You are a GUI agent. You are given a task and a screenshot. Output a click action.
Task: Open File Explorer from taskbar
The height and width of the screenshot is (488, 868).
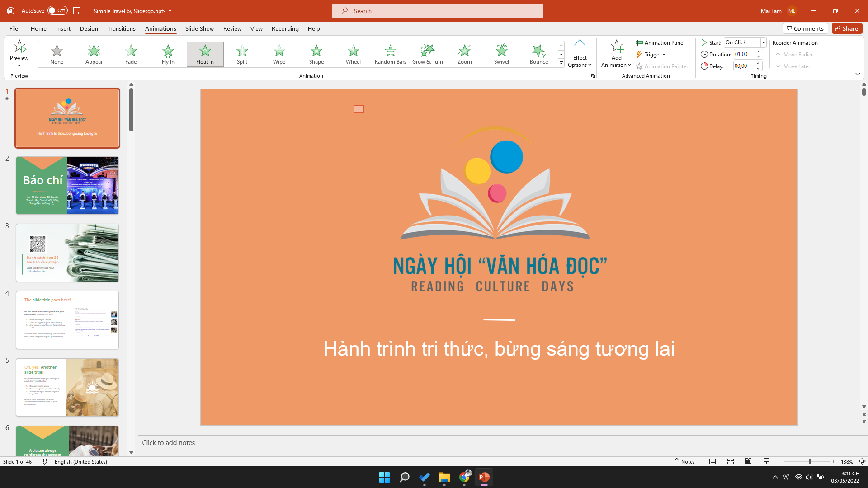[x=444, y=477]
